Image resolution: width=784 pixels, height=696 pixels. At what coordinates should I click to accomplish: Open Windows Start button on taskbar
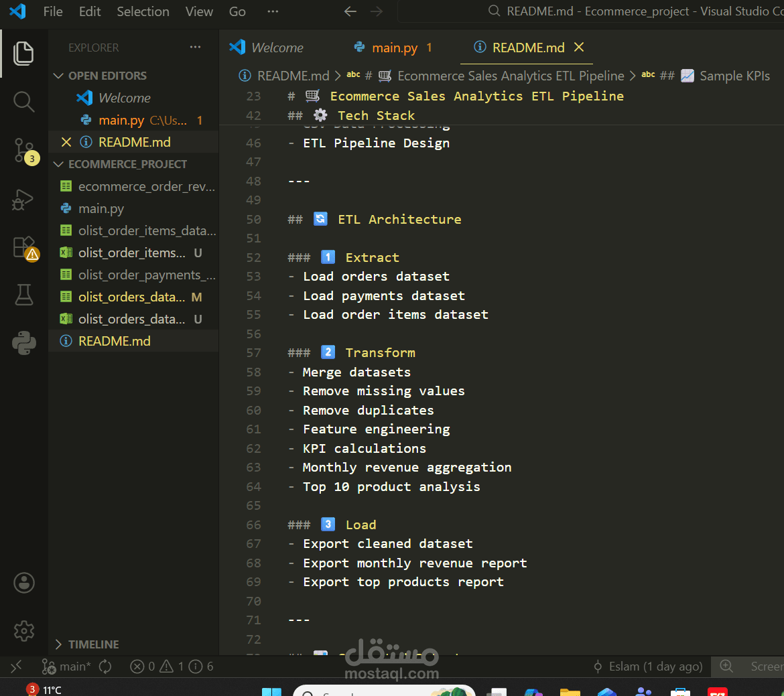271,691
